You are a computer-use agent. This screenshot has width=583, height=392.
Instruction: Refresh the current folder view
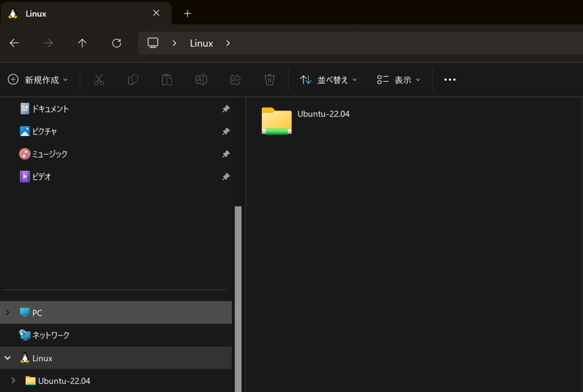click(117, 43)
